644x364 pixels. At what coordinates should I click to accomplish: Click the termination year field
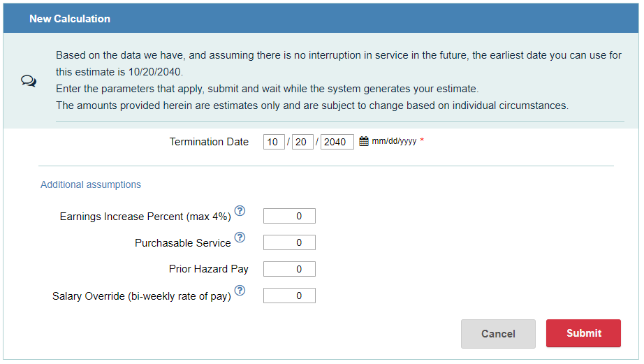click(x=337, y=142)
